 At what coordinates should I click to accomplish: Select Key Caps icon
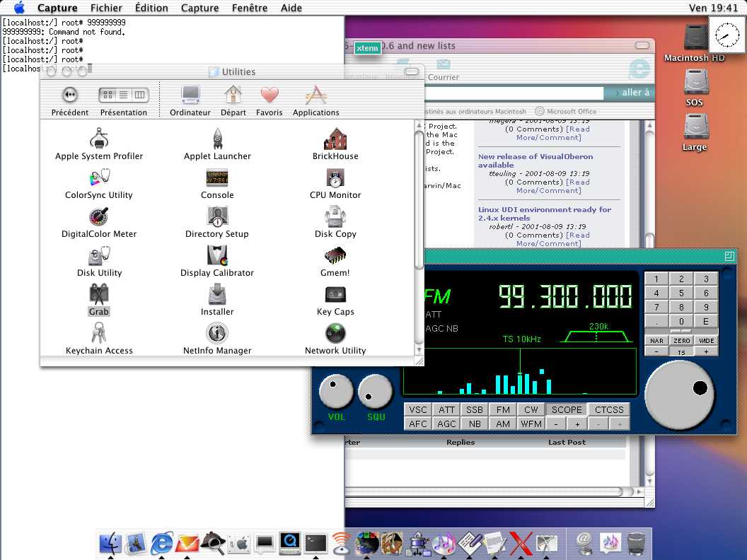pos(335,295)
